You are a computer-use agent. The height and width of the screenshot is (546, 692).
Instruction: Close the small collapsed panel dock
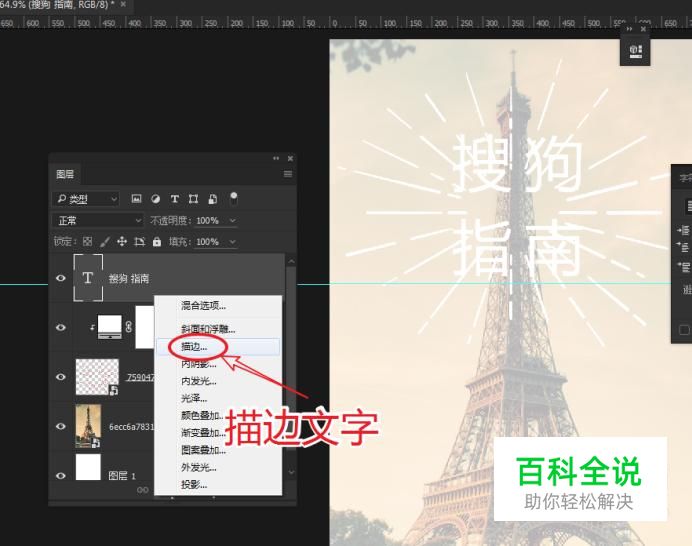pos(643,29)
